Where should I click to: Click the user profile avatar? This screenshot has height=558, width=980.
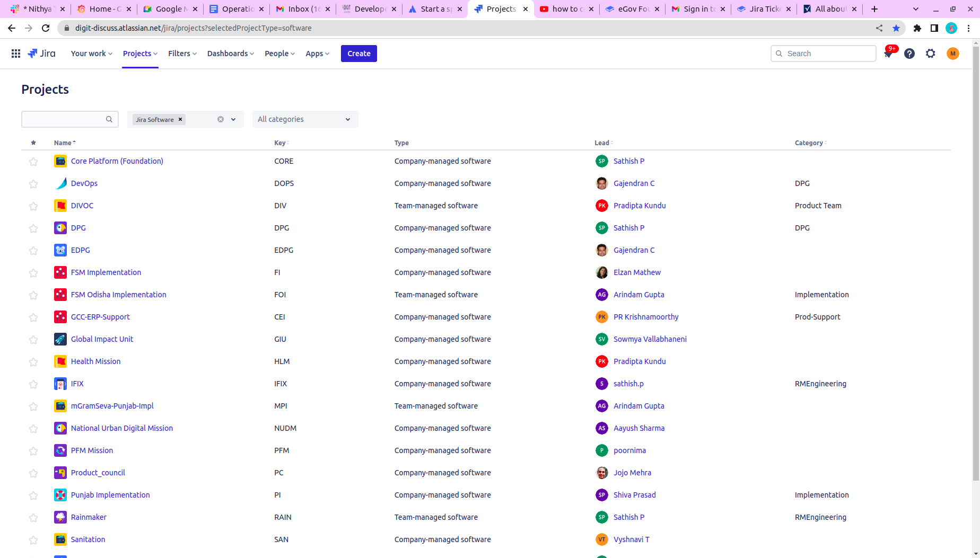953,54
